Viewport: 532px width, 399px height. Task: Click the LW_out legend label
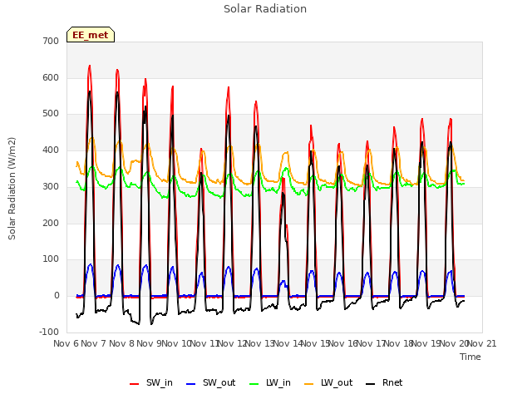(x=337, y=382)
